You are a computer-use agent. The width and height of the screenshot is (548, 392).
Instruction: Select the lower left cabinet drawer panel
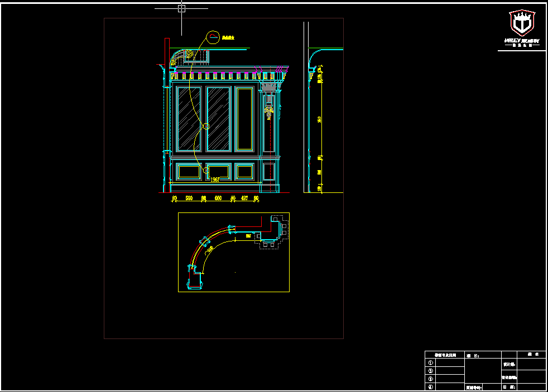pyautogui.click(x=189, y=171)
